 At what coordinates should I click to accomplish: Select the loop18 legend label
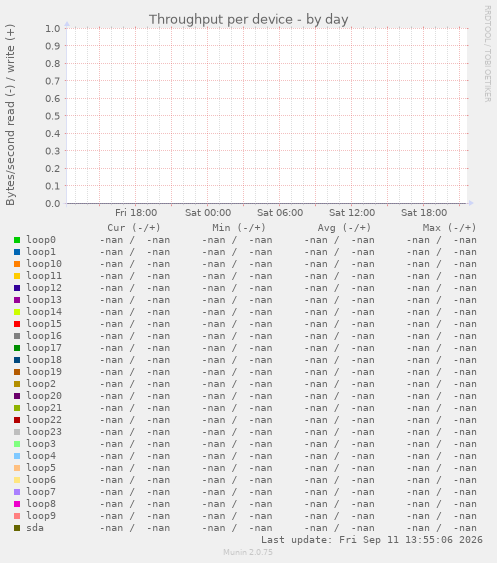coord(44,360)
